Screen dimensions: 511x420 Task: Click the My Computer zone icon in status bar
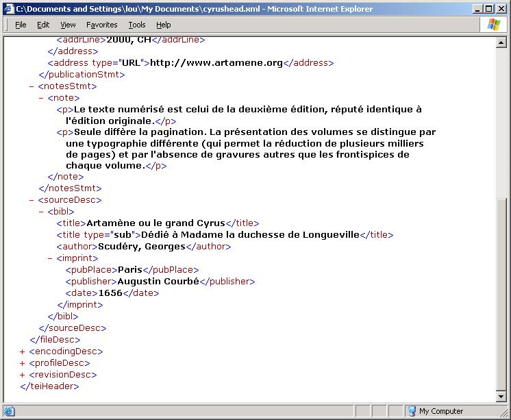(x=412, y=411)
